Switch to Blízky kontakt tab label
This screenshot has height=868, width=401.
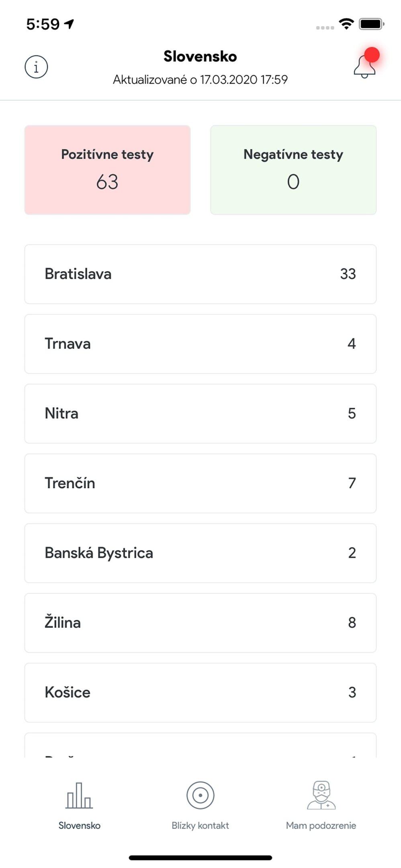200,825
